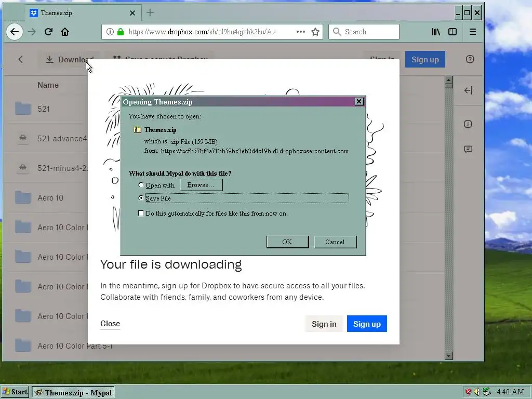Check Do this automatically for files like this

pos(141,214)
